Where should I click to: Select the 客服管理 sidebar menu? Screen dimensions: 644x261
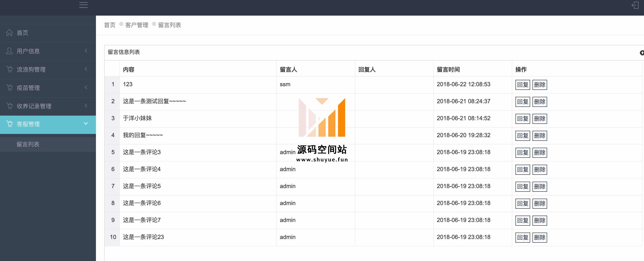point(48,124)
